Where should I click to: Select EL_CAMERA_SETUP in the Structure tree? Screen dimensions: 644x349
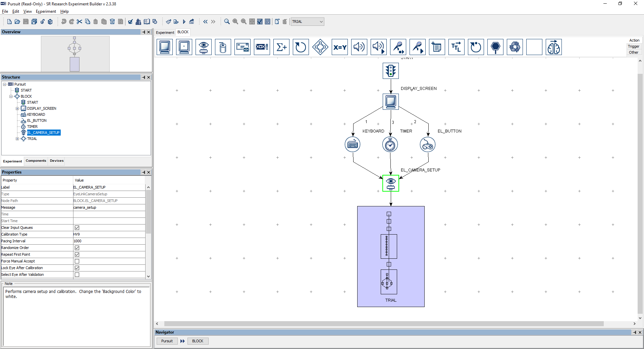(44, 133)
